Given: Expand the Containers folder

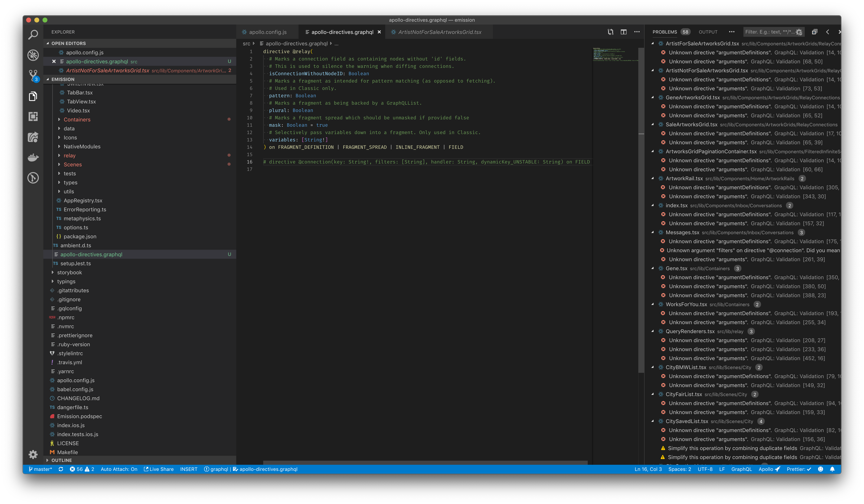Looking at the screenshot, I should click(77, 119).
